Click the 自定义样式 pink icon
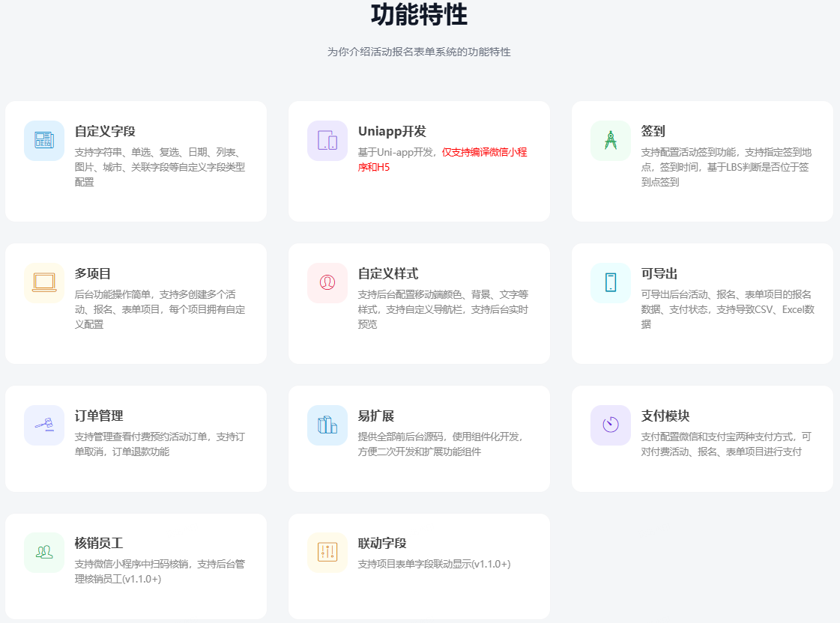 (327, 283)
